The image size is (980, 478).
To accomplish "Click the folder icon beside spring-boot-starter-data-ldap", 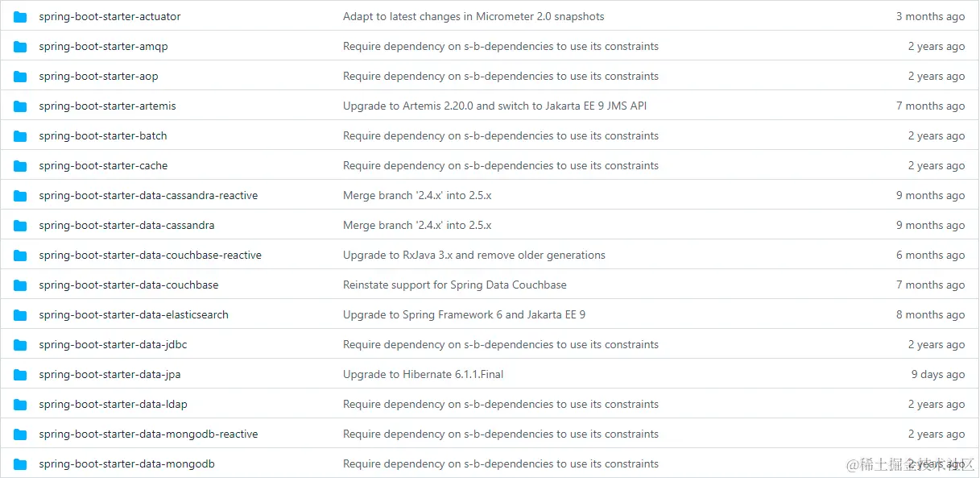I will pyautogui.click(x=20, y=405).
